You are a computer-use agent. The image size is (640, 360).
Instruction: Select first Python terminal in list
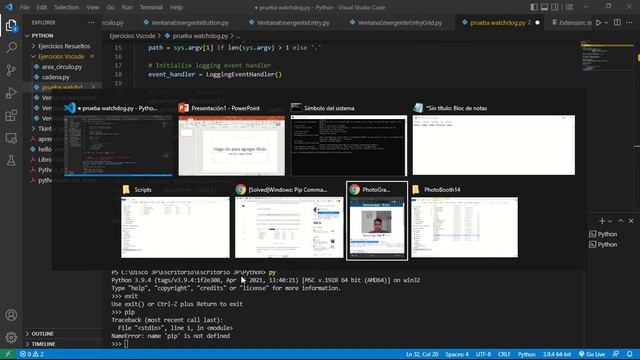[x=603, y=234]
